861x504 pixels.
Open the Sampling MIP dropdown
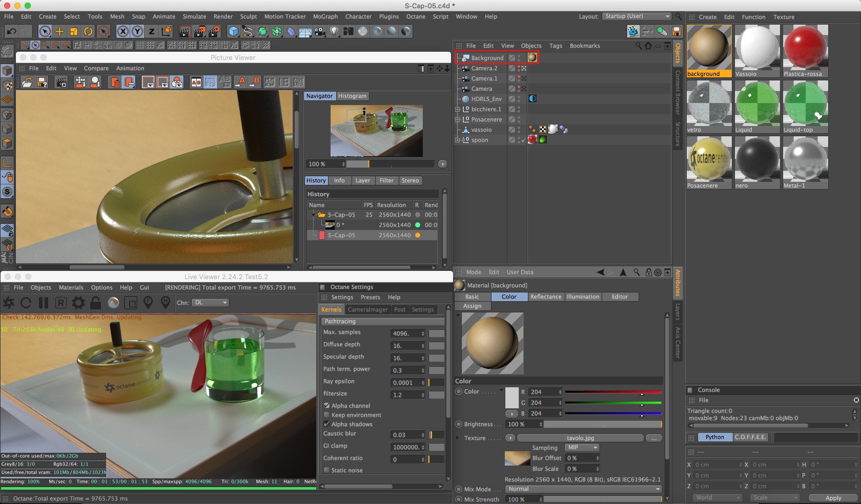tap(582, 448)
